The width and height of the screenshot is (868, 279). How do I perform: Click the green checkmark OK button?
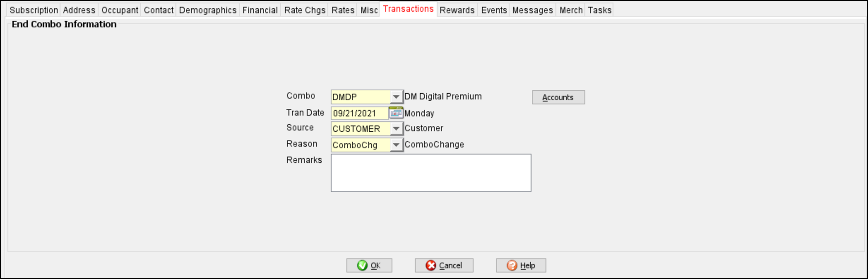(369, 265)
